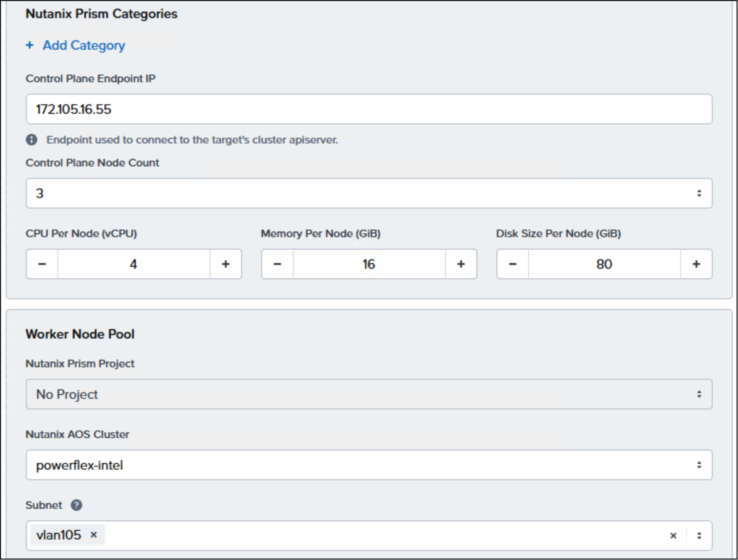Click the CPU Per Node value field
The image size is (738, 560).
[x=134, y=264]
